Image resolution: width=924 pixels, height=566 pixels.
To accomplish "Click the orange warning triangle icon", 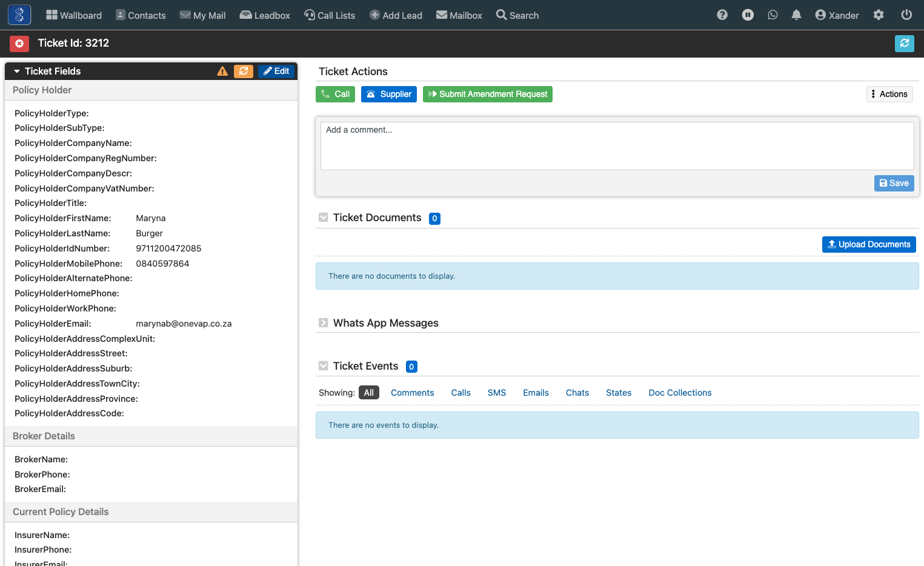I will 222,71.
